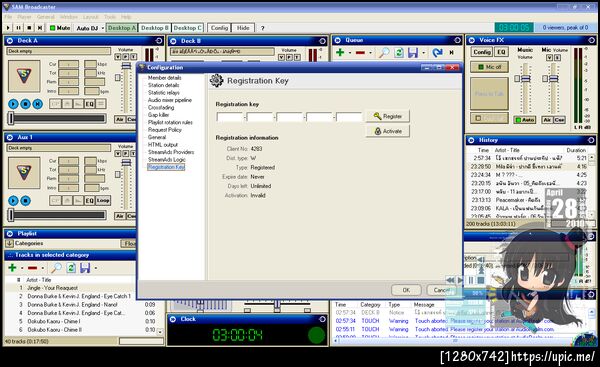600x367 pixels.
Task: Stop Deck A with blue stop button
Action: (x=25, y=104)
